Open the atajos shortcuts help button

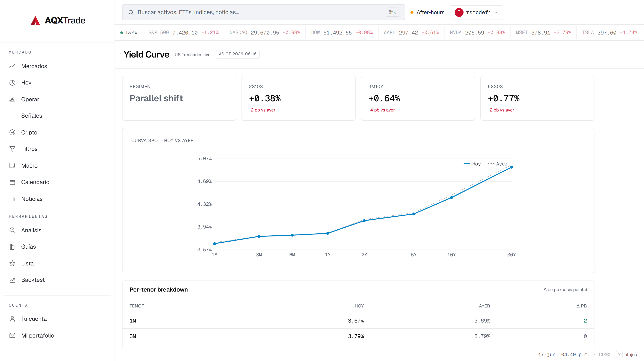tap(627, 355)
